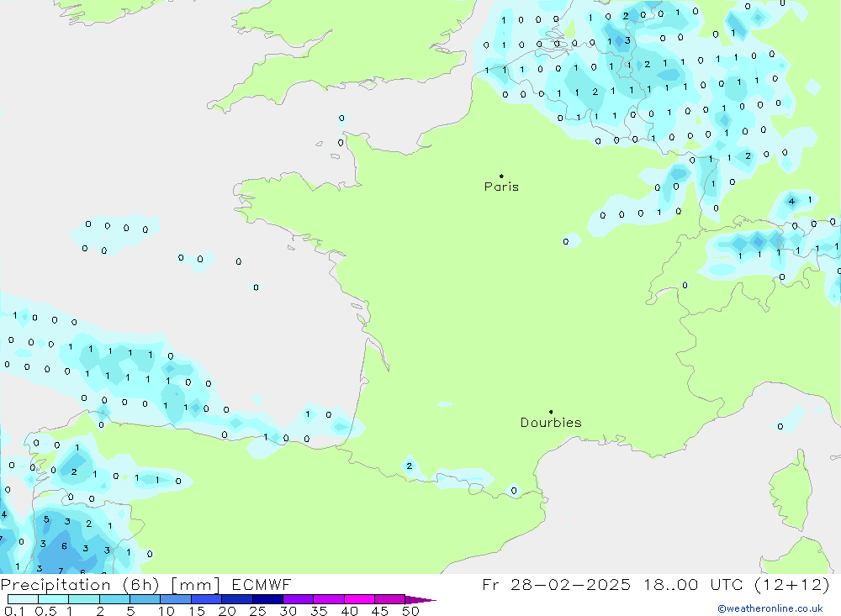Pick the legend swatch between 10 and 15
The width and height of the screenshot is (841, 616).
(176, 599)
